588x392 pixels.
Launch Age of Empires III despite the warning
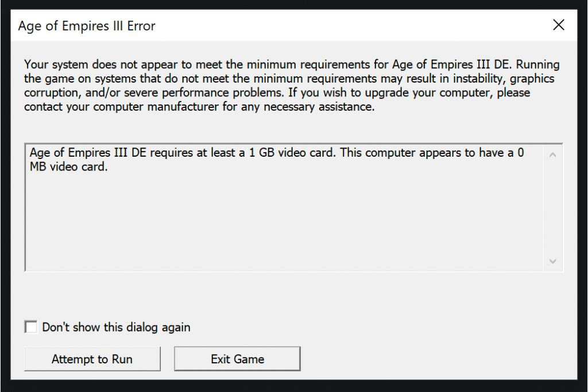[x=92, y=359]
